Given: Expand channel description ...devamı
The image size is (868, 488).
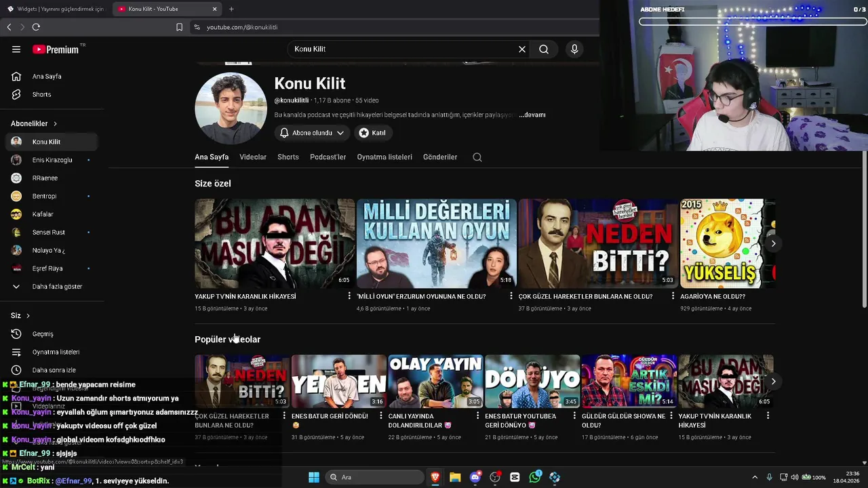Looking at the screenshot, I should coord(532,115).
